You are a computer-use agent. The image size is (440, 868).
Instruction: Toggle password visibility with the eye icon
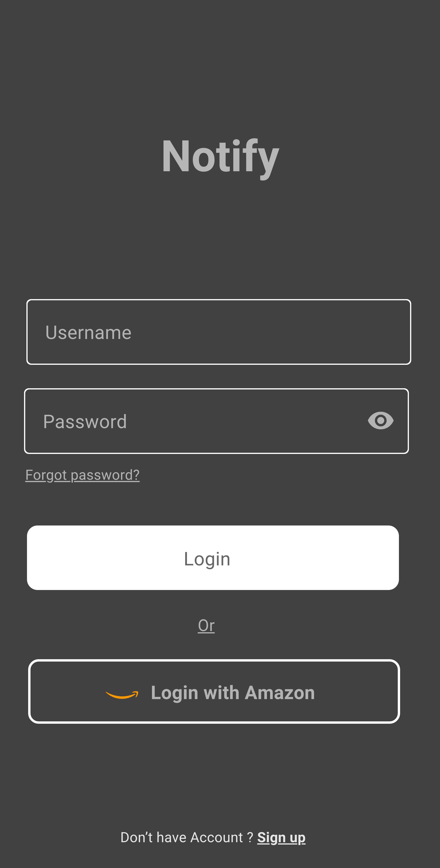381,421
